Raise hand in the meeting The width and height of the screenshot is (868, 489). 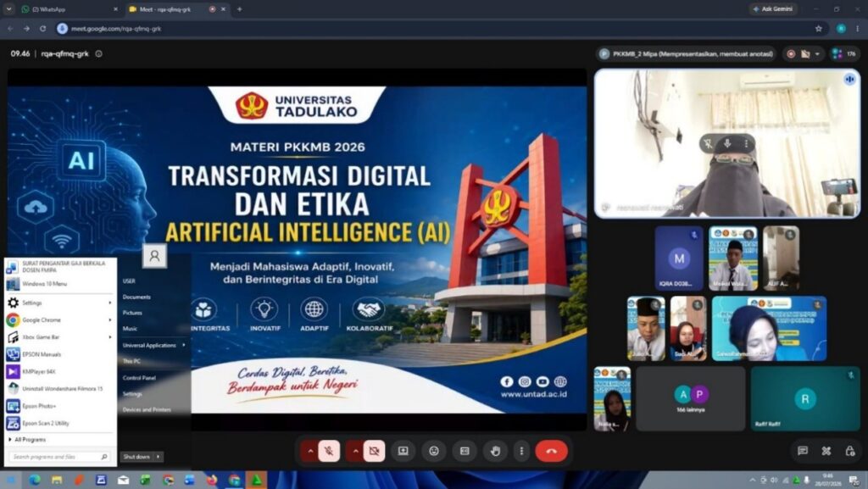[x=495, y=451]
